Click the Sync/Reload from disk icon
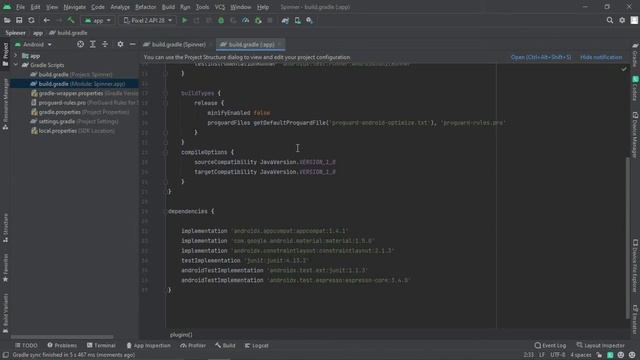 point(31,20)
